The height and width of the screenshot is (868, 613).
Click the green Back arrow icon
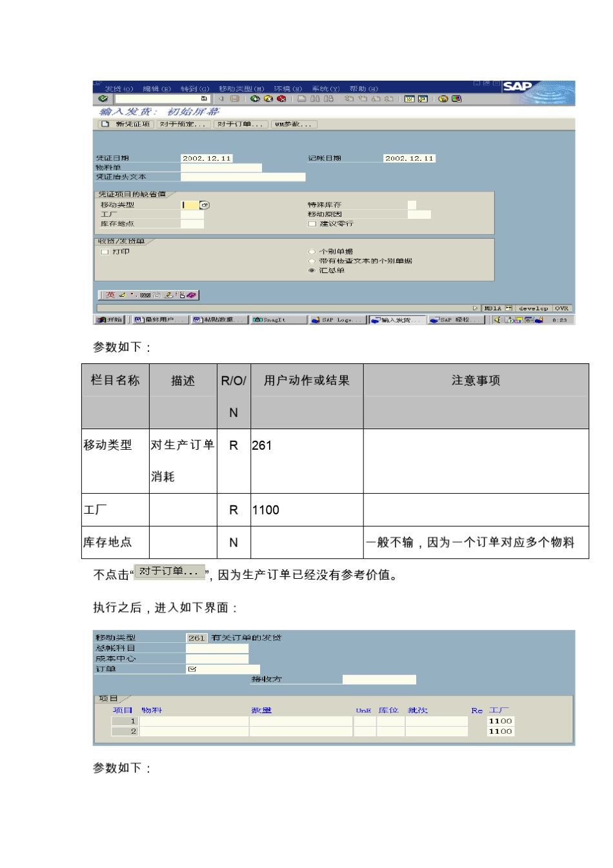point(256,99)
